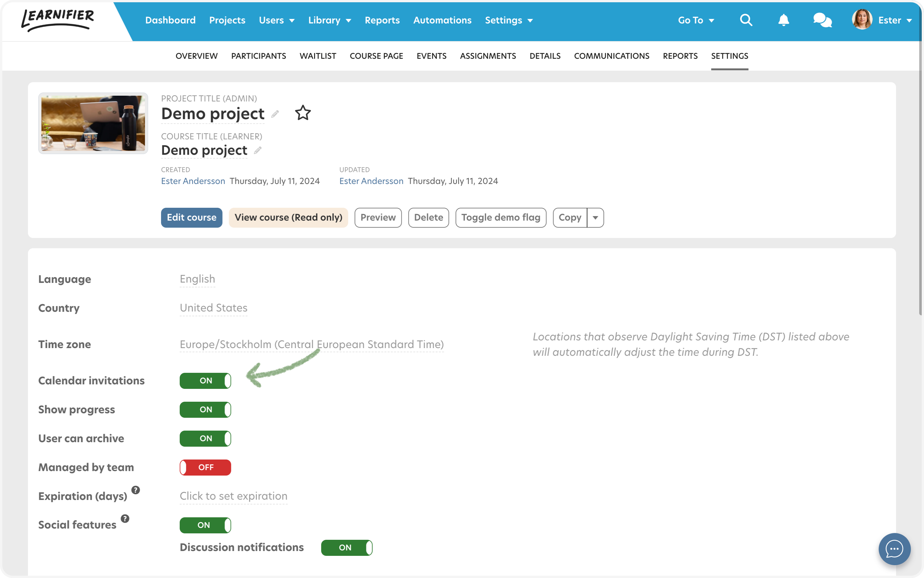Image resolution: width=924 pixels, height=578 pixels.
Task: Open top-level Reports
Action: click(x=382, y=20)
